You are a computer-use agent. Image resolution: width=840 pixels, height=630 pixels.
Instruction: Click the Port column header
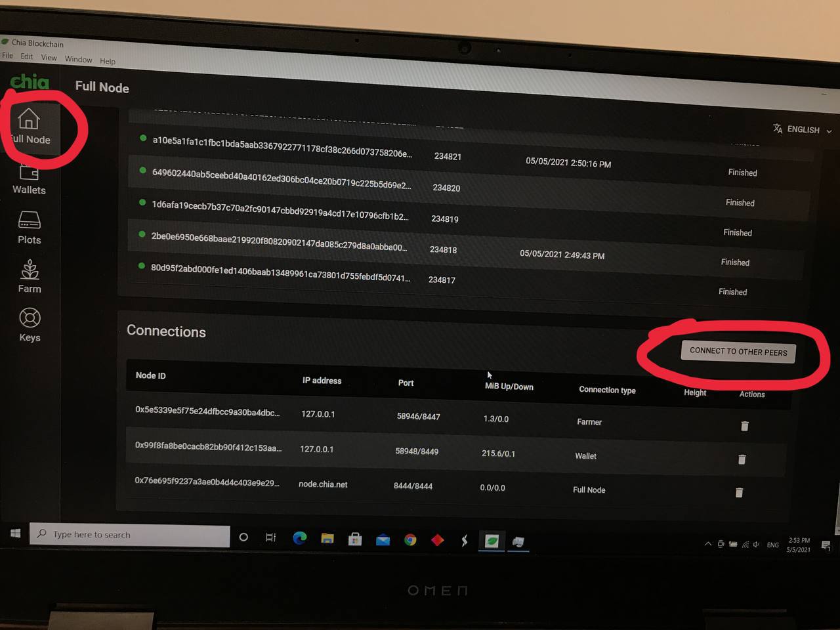click(406, 383)
